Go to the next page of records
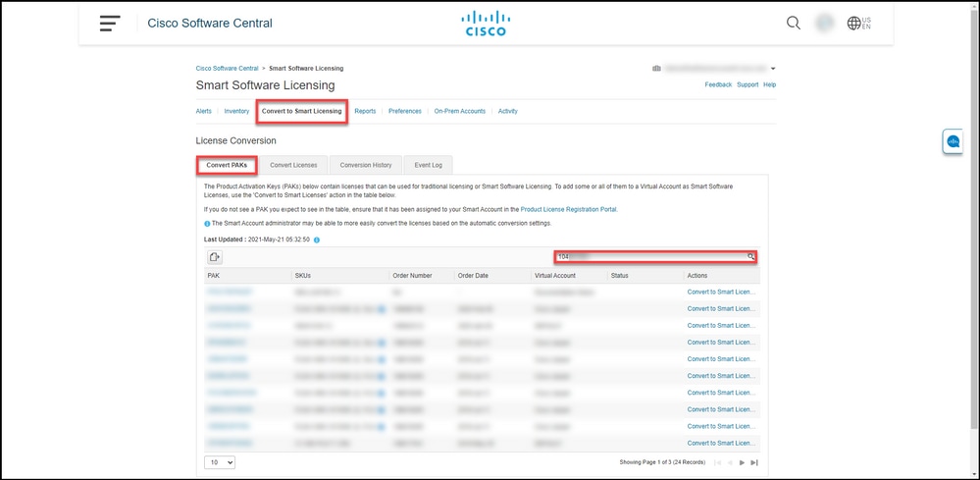This screenshot has height=480, width=980. pos(742,461)
